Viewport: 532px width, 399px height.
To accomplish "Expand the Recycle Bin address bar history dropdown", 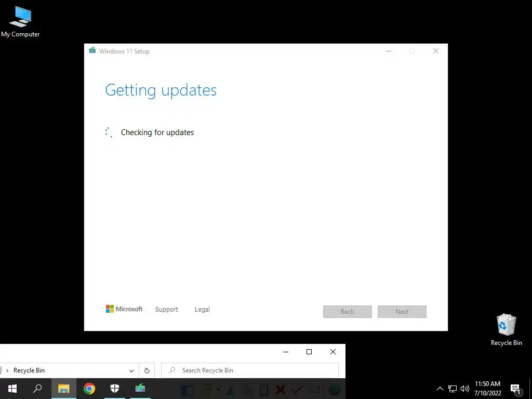I will (x=131, y=370).
